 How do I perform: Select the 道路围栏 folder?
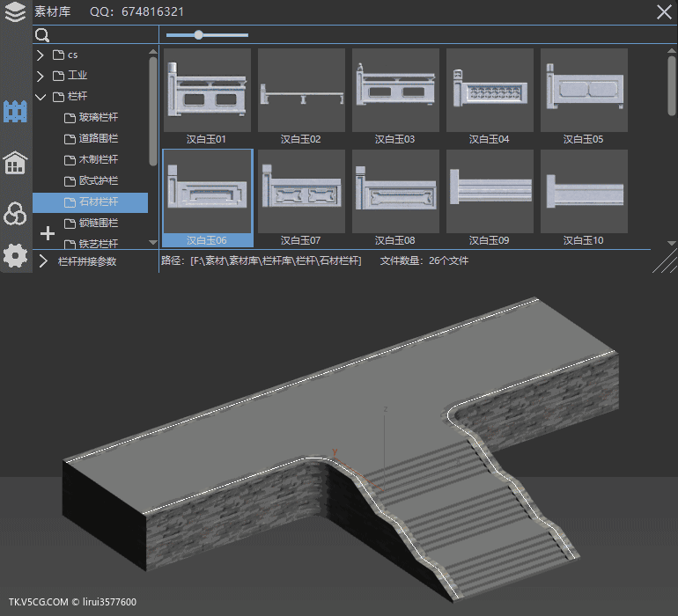(x=98, y=139)
